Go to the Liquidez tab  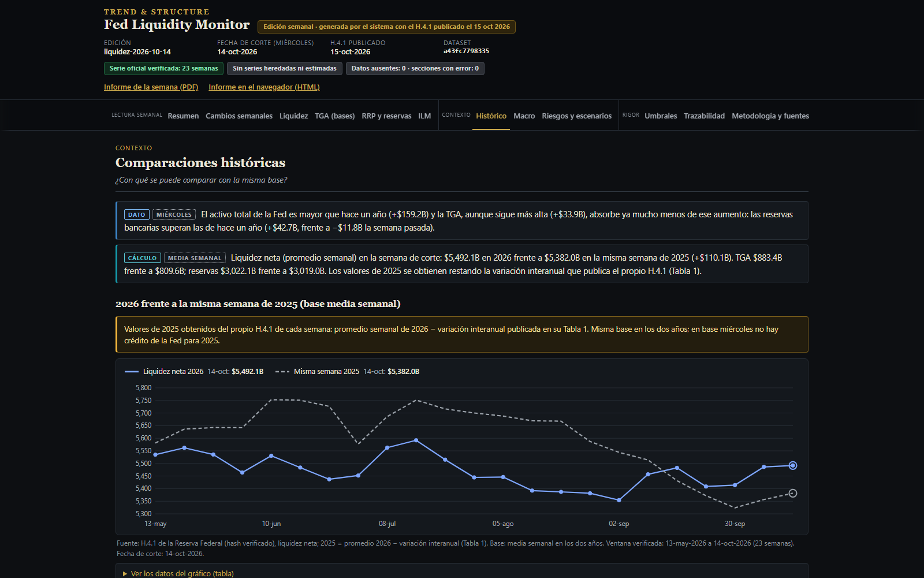293,116
